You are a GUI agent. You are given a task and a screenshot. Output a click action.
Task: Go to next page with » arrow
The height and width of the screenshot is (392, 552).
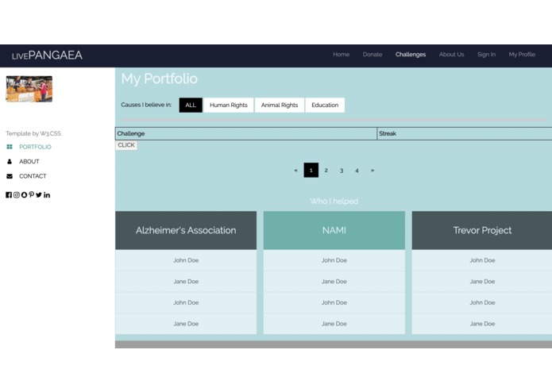coord(373,170)
